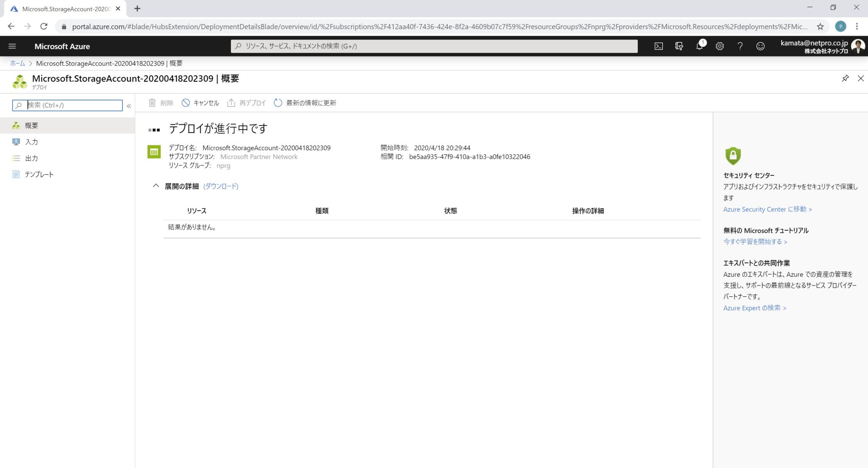868x468 pixels.
Task: Pin the blade to the dashboard
Action: coord(845,78)
